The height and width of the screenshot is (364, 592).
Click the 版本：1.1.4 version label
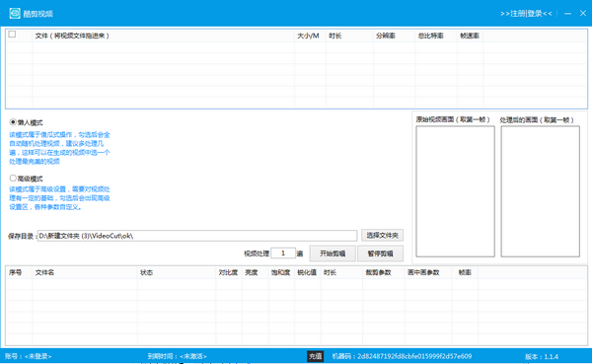coord(542,356)
